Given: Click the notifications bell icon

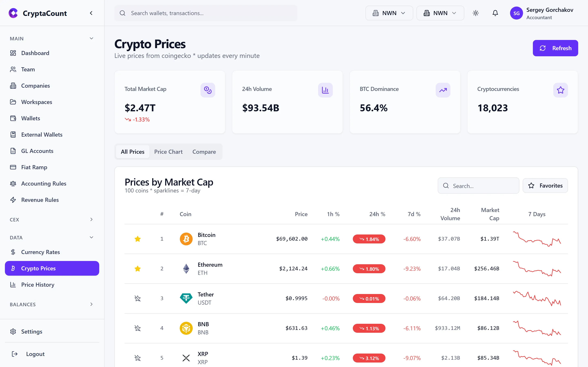Looking at the screenshot, I should pos(495,13).
